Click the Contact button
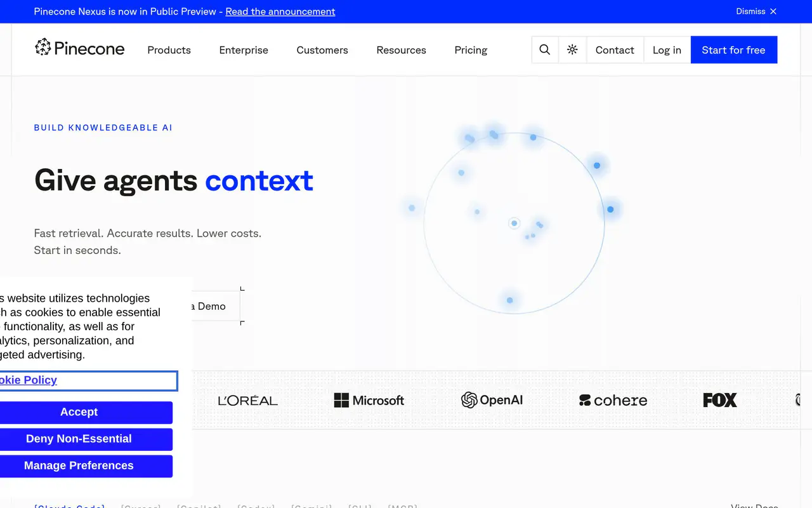 click(615, 50)
